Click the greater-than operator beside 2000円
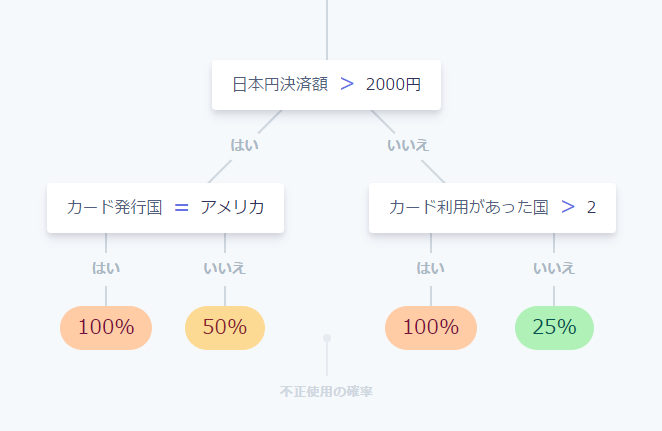 coord(347,84)
